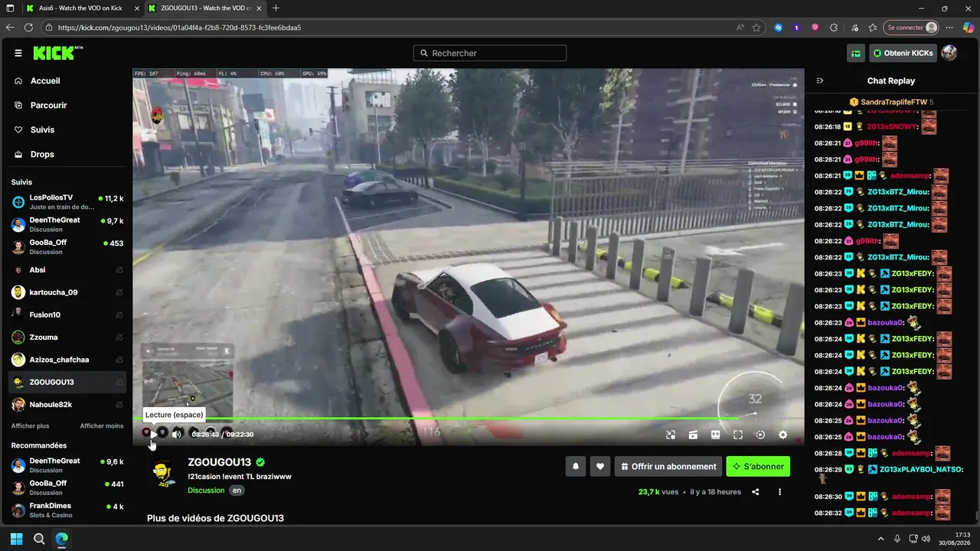Image resolution: width=980 pixels, height=551 pixels.
Task: Open the Absi channel in sidebar
Action: pyautogui.click(x=67, y=270)
